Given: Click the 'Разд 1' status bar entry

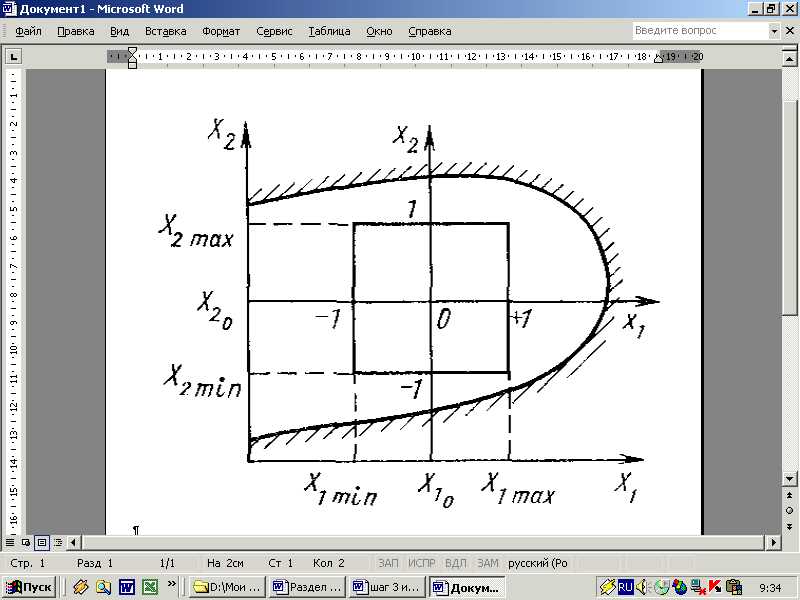Looking at the screenshot, I should 95,563.
